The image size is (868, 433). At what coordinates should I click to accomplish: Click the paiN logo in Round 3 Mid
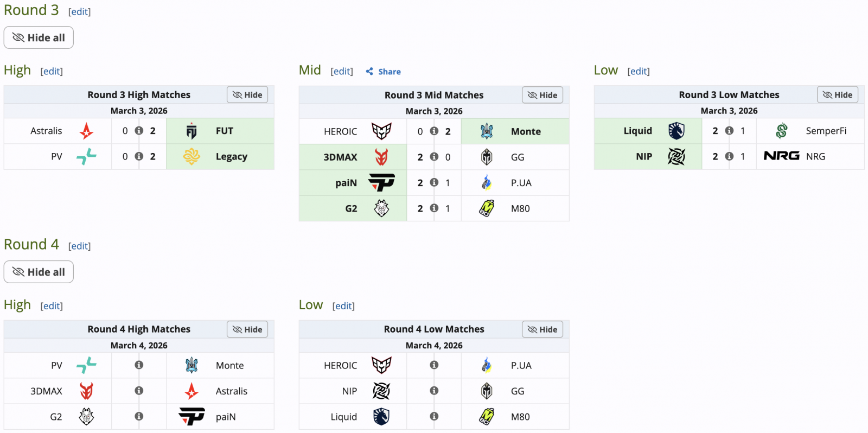coord(381,183)
